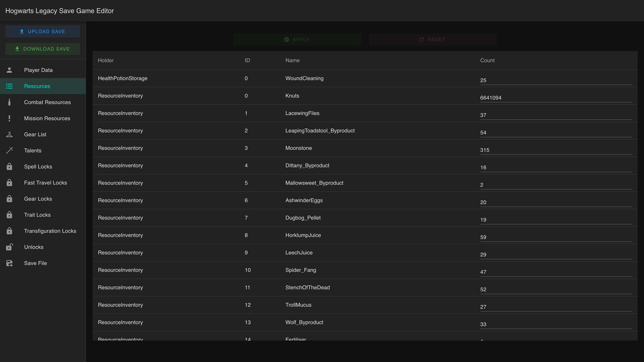644x362 pixels.
Task: Select Save File in sidebar
Action: 43,263
